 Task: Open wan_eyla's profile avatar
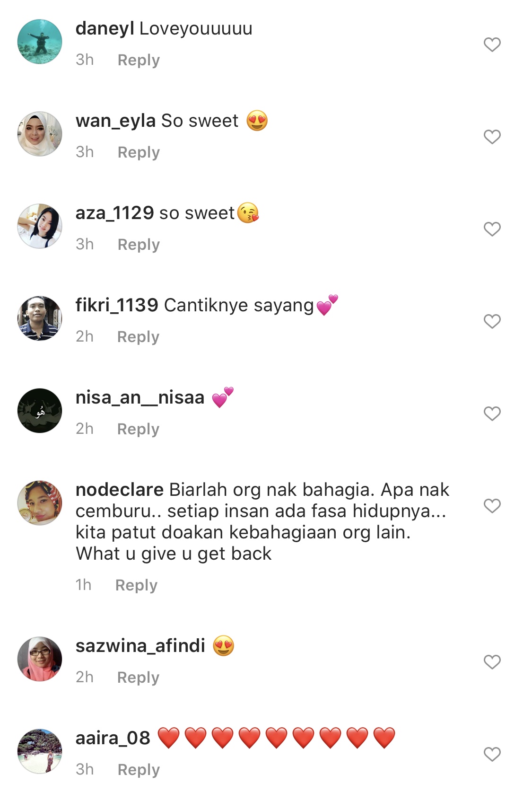(40, 134)
